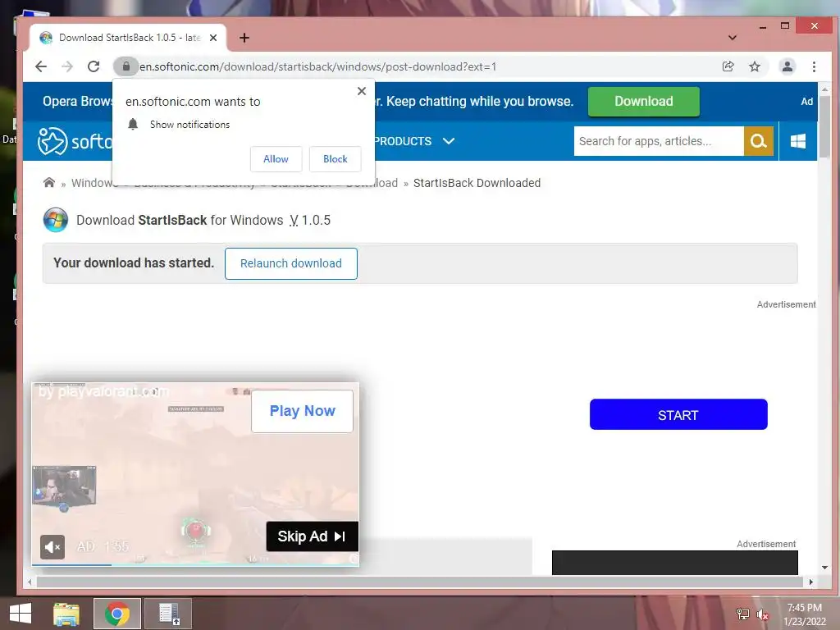The width and height of the screenshot is (840, 630).
Task: Open the Windows Start button
Action: click(21, 614)
